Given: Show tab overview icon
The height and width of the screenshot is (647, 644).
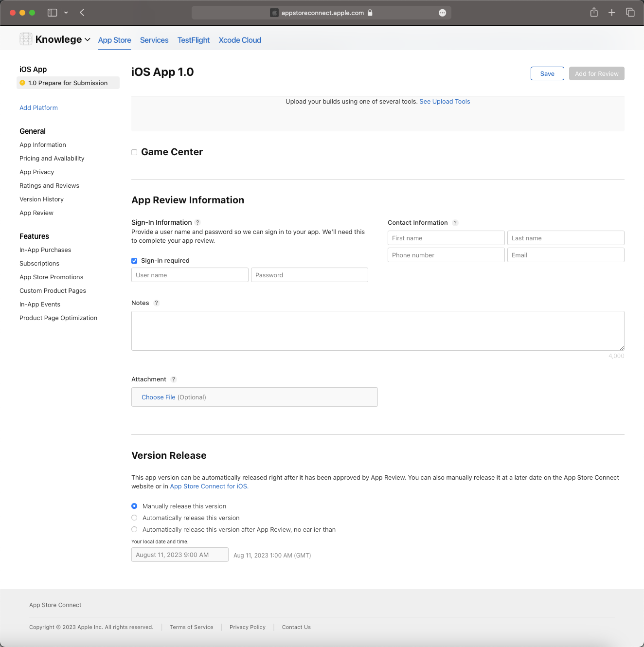Looking at the screenshot, I should (x=630, y=13).
